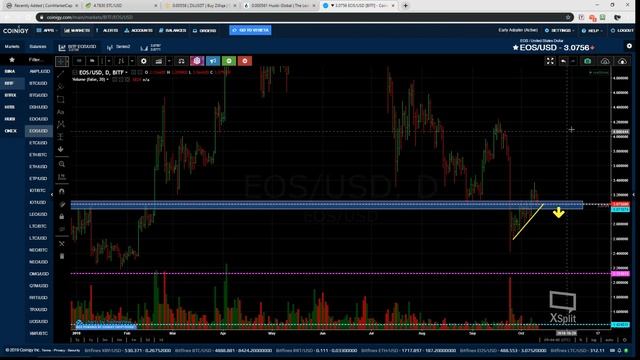
Task: Switch to the Balances sidebar tab
Action: 38,47
